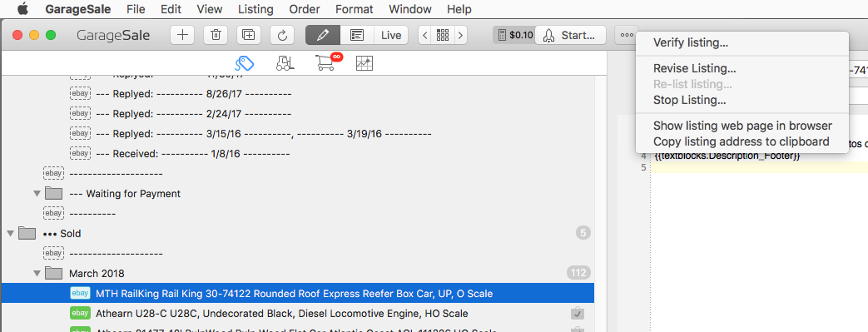The image size is (868, 332).
Task: Open the Window menu
Action: pyautogui.click(x=410, y=9)
